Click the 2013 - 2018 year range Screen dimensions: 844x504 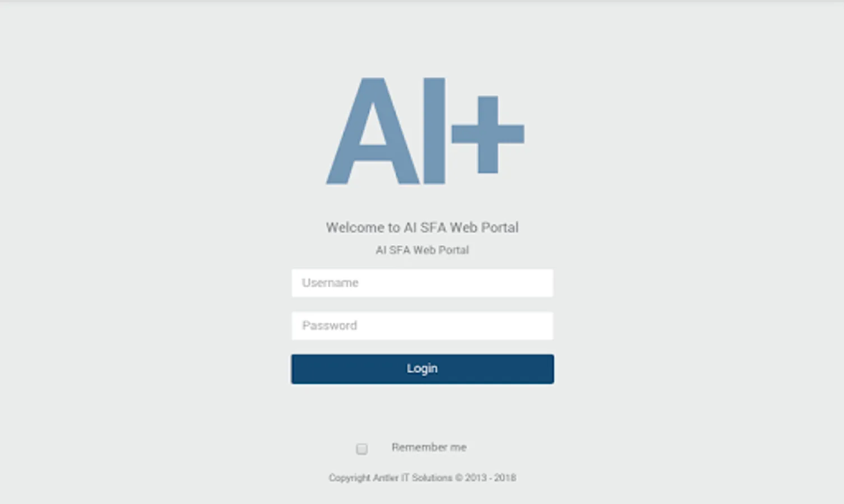pyautogui.click(x=490, y=478)
